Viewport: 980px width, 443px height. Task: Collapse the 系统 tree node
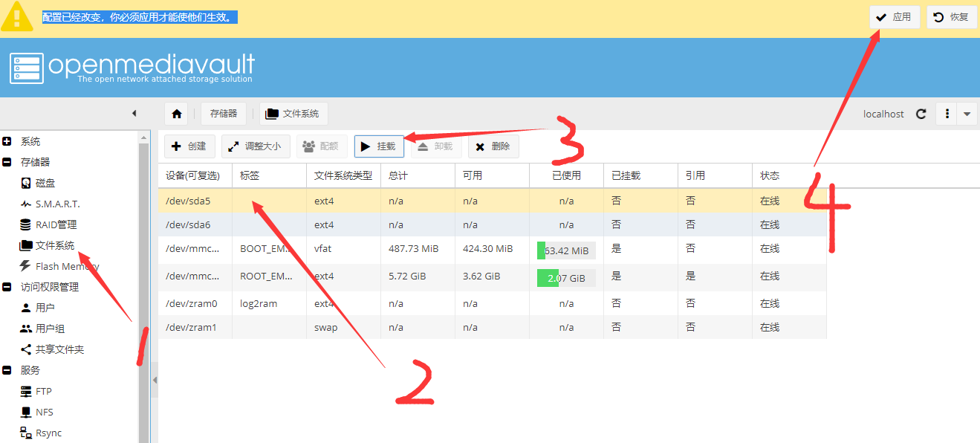point(7,141)
